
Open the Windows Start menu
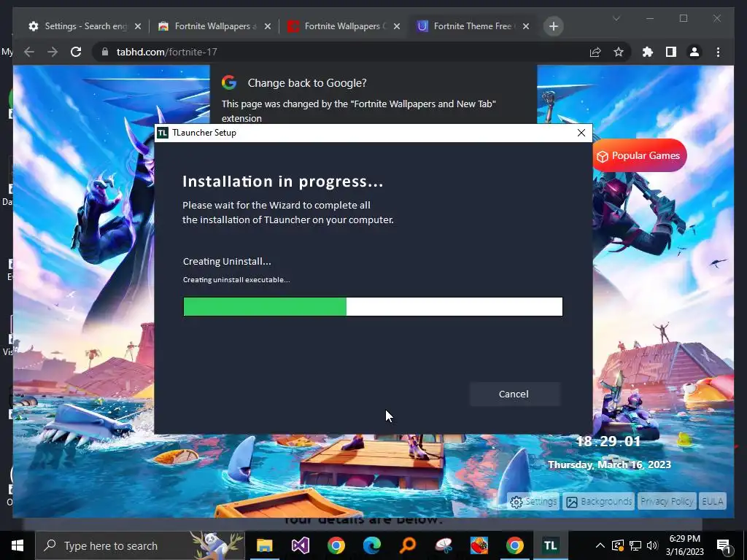pyautogui.click(x=18, y=545)
